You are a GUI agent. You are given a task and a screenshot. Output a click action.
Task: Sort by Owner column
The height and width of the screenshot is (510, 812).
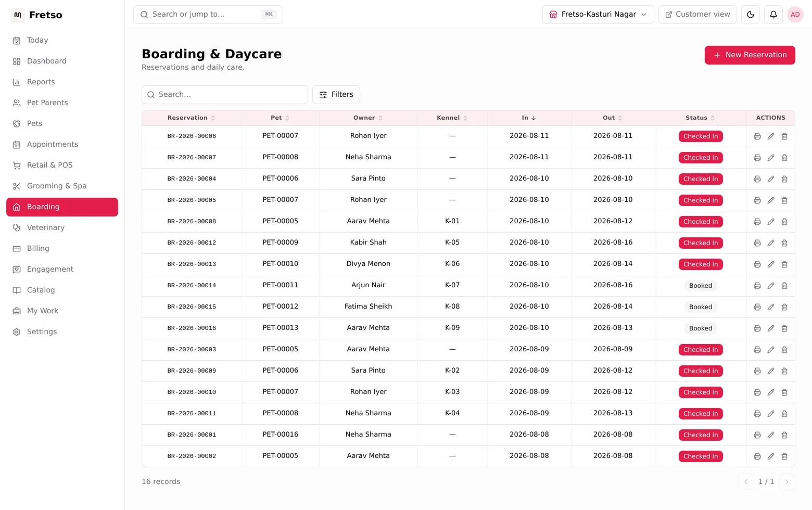(x=368, y=118)
